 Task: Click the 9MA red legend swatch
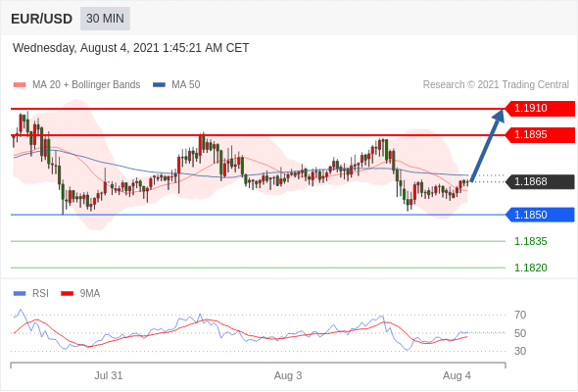[67, 294]
